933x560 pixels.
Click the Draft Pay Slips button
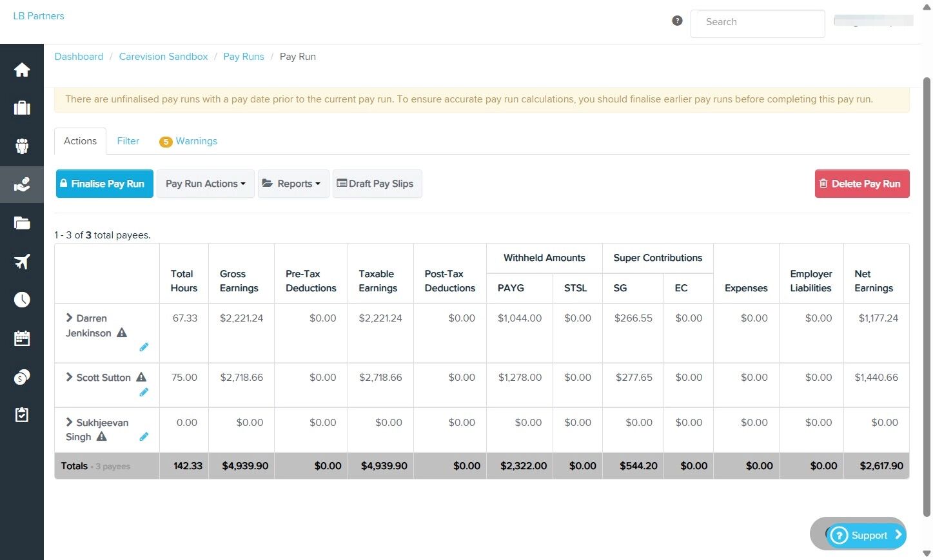(377, 184)
